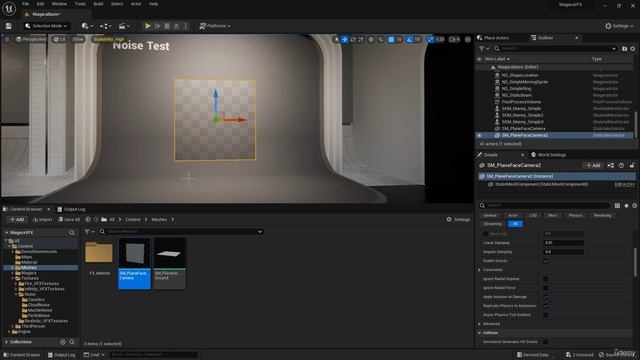Click the Save All button
Viewport: 640px width, 360px height.
tap(69, 220)
